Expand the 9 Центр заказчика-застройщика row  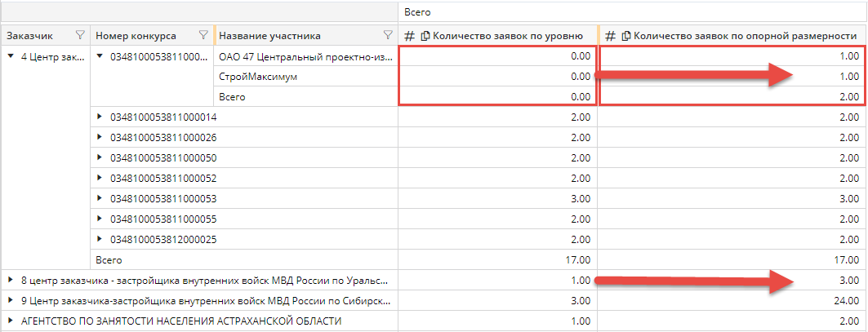point(11,301)
